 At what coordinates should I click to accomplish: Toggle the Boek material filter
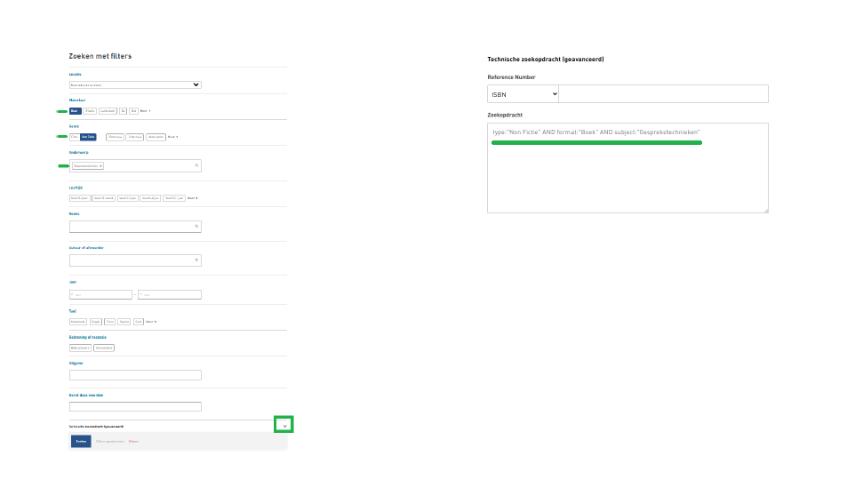point(75,111)
